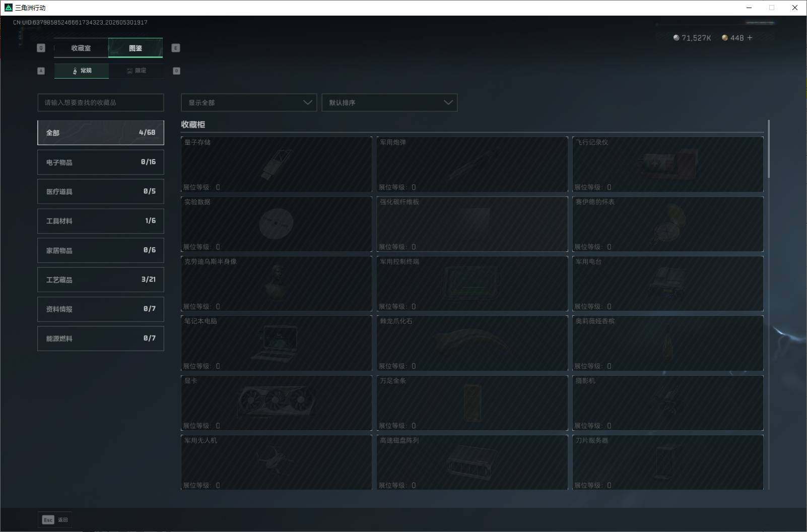Select the 显卡 graphics card item

tap(276, 403)
